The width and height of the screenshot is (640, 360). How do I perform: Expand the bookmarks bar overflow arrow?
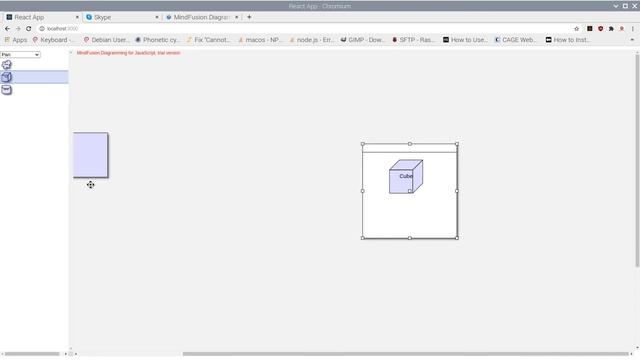632,40
